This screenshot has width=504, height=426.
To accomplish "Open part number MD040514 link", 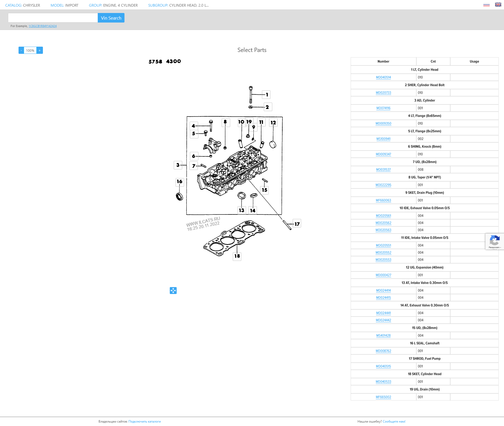I will (383, 77).
